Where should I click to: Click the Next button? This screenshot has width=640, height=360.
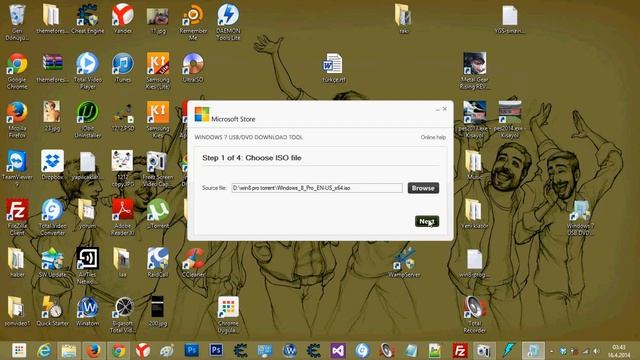(x=427, y=221)
